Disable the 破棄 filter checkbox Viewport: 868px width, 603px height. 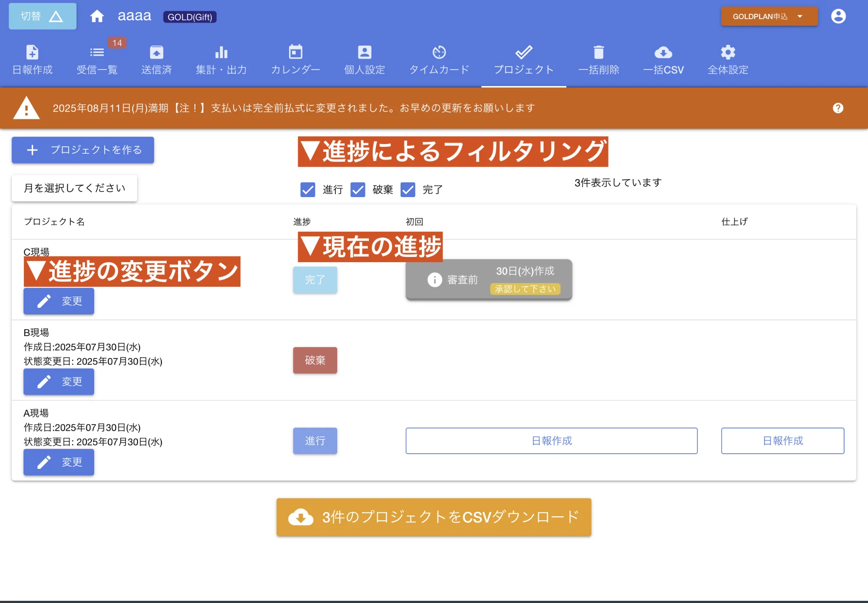pyautogui.click(x=358, y=190)
